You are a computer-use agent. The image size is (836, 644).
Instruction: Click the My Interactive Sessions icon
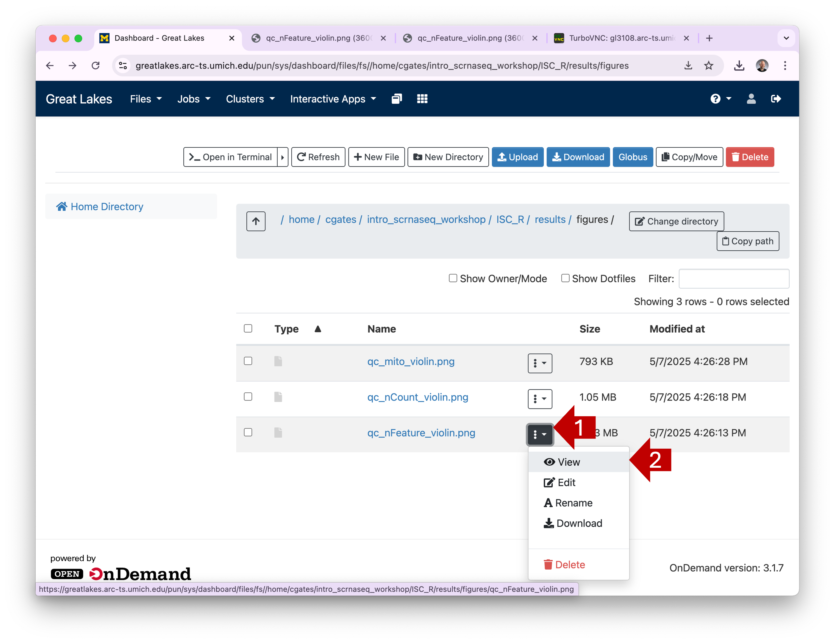396,99
